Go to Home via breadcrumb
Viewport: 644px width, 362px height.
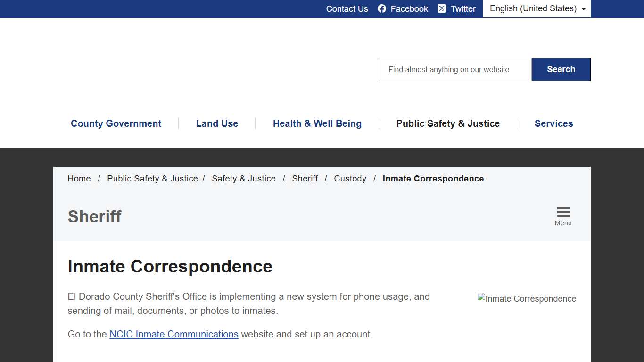[79, 179]
